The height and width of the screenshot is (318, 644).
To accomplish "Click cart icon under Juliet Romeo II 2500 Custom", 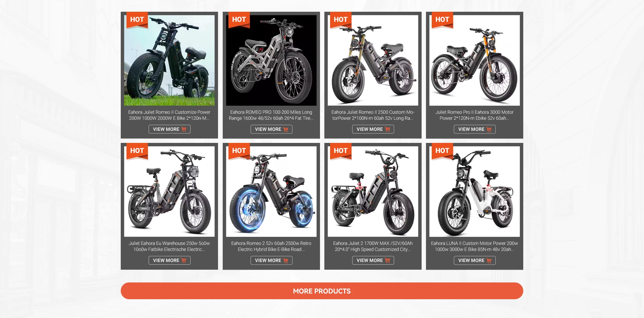I will (387, 129).
